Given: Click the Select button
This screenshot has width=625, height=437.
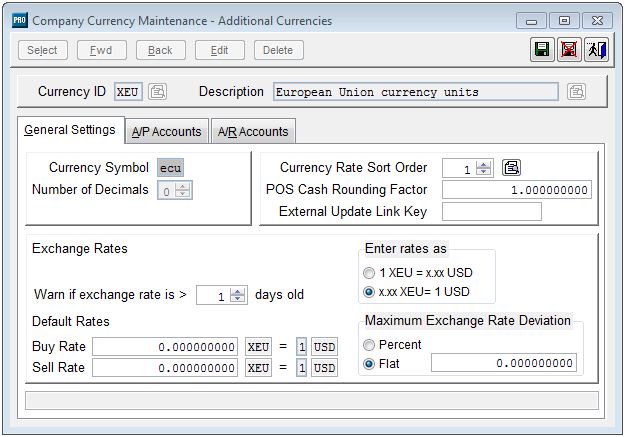Looking at the screenshot, I should (43, 50).
